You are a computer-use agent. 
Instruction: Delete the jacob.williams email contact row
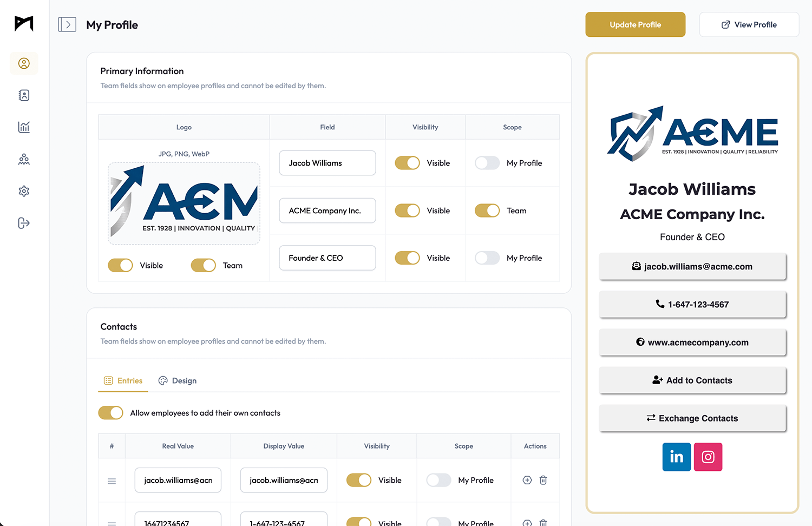click(x=543, y=480)
